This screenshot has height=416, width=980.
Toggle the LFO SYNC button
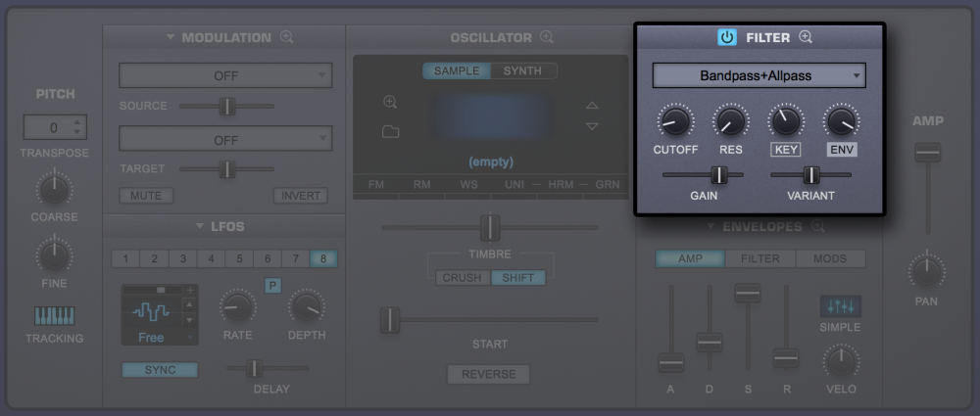[x=160, y=370]
